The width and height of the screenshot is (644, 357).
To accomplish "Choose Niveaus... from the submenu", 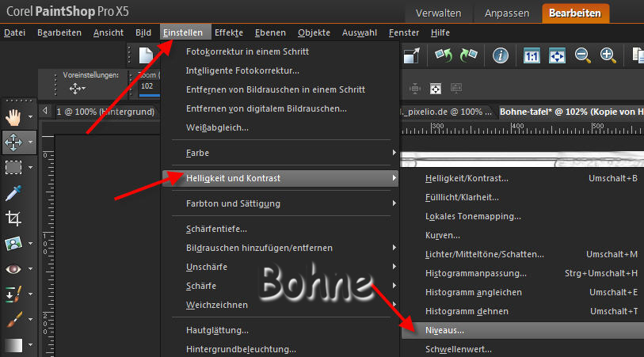I will pos(445,330).
